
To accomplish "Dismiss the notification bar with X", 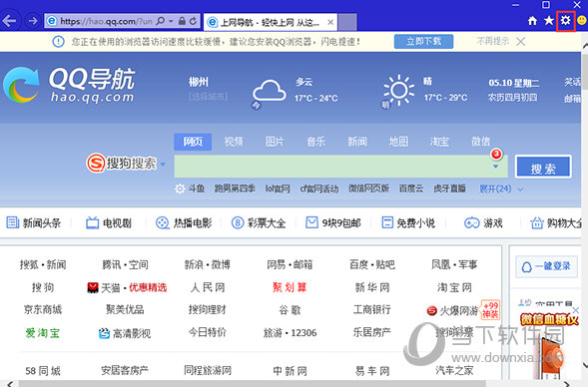I will pos(520,41).
